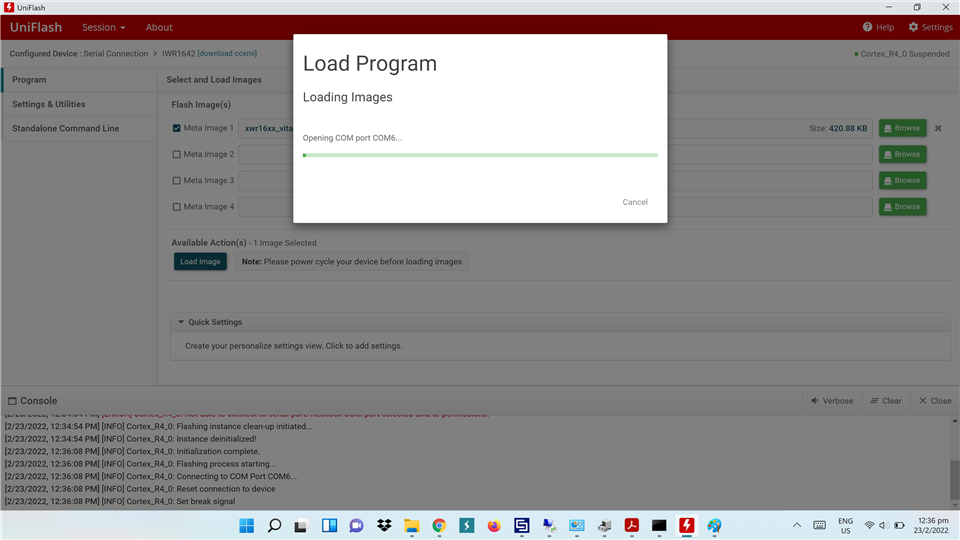Launch Google Chrome from taskbar
960x540 pixels.
pyautogui.click(x=439, y=525)
